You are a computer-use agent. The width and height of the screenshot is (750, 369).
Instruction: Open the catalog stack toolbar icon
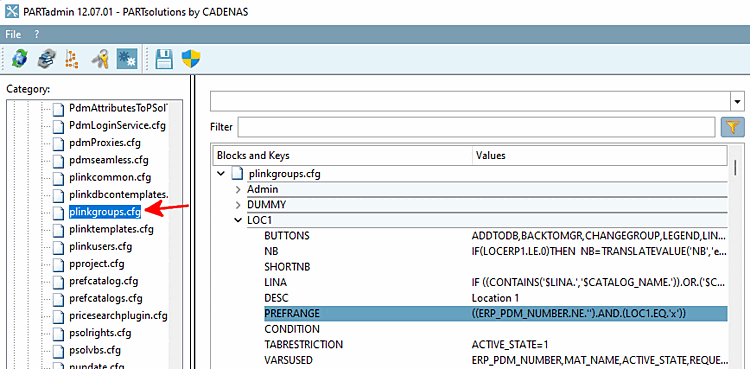47,59
